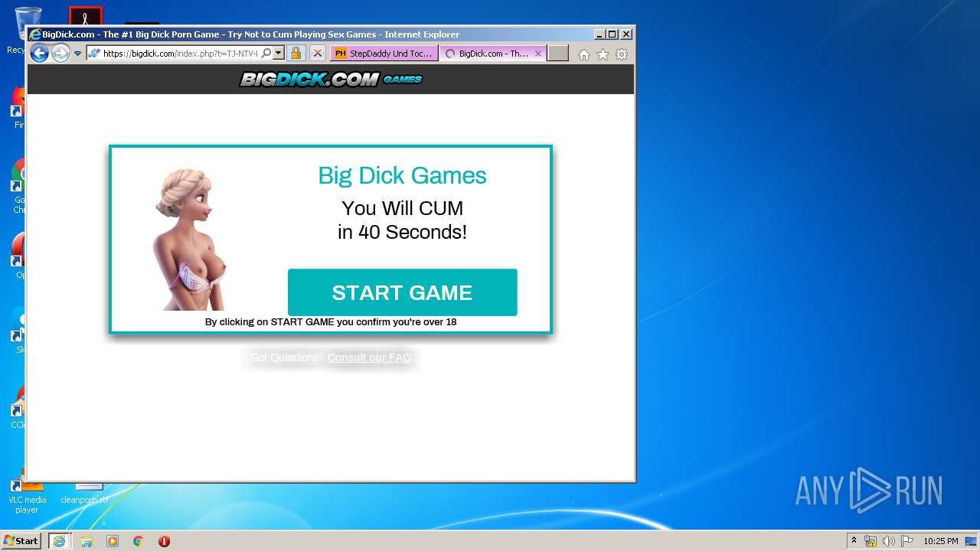Viewport: 980px width, 551px height.
Task: Expand the address bar autocomplete dropdown
Action: pos(279,54)
